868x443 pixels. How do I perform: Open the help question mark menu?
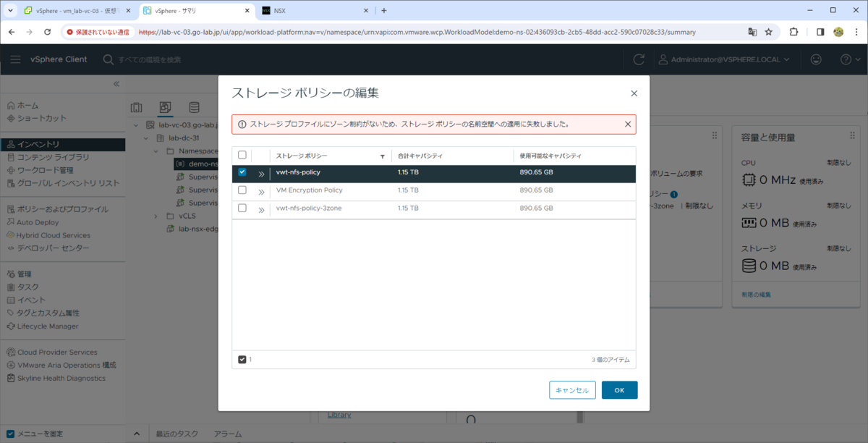pos(848,59)
